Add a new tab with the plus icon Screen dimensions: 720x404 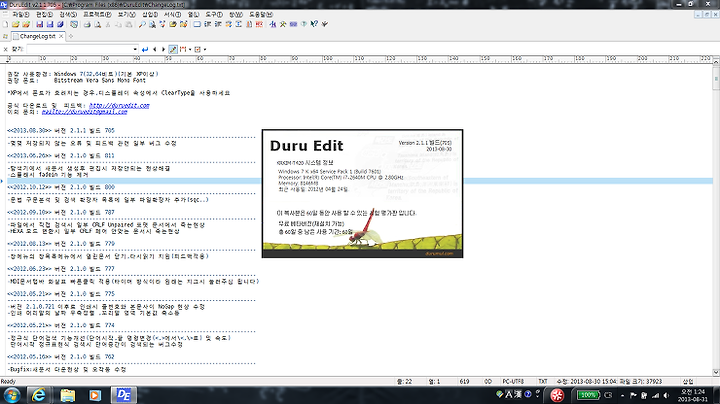pos(71,36)
